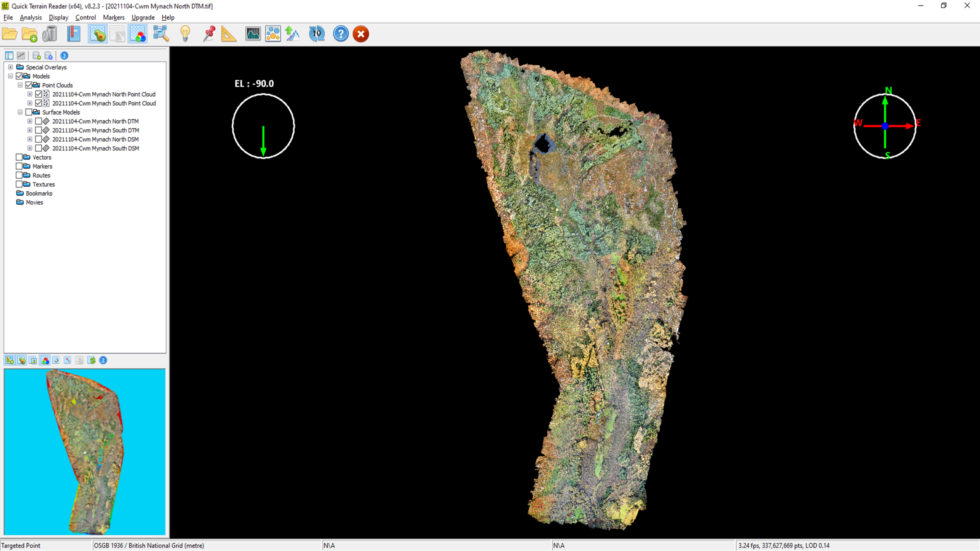Image resolution: width=980 pixels, height=551 pixels.
Task: Select the Bookmarks folder item
Action: (39, 193)
